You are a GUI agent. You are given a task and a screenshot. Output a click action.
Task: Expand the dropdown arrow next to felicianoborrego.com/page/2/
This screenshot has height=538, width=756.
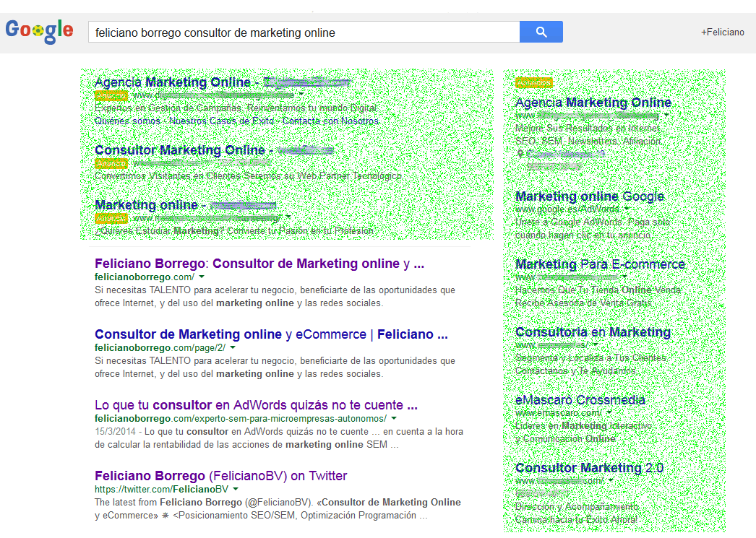tap(233, 348)
